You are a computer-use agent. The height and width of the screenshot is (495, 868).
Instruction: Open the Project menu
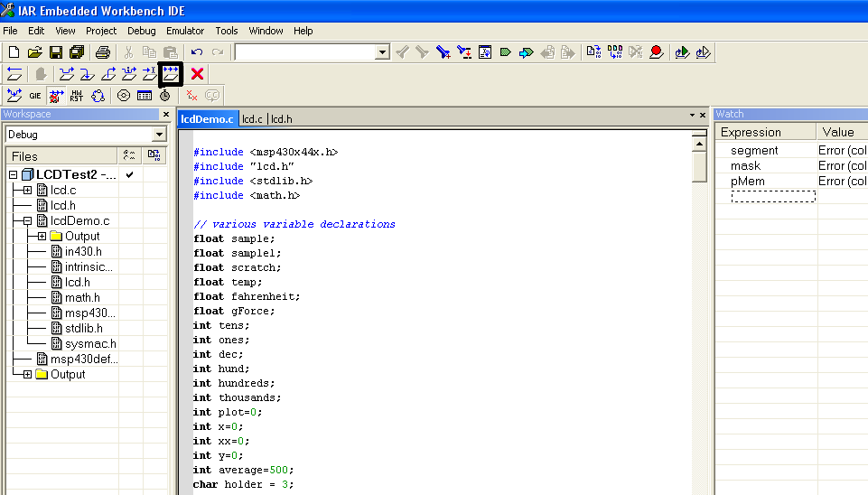[101, 31]
